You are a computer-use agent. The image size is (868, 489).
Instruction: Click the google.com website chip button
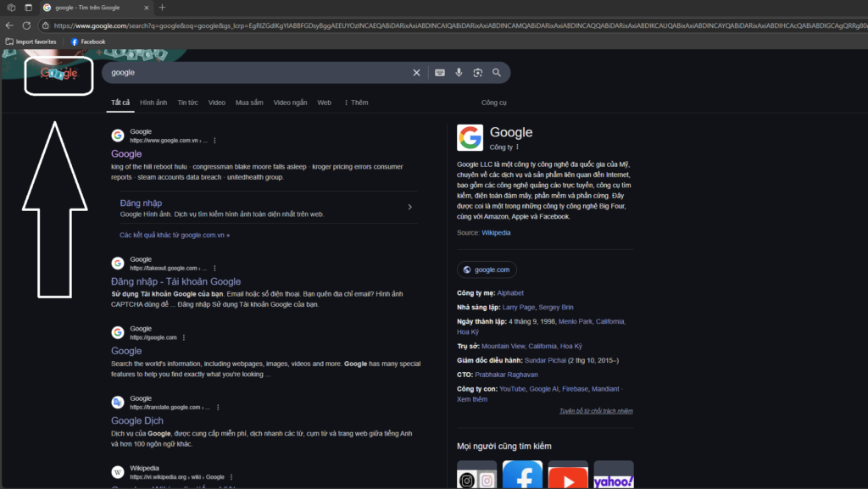click(x=487, y=270)
